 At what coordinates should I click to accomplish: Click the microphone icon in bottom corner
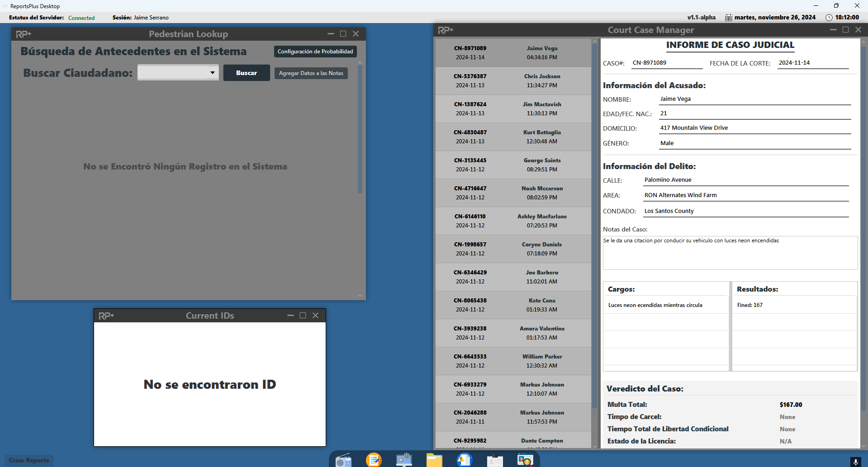click(x=855, y=461)
